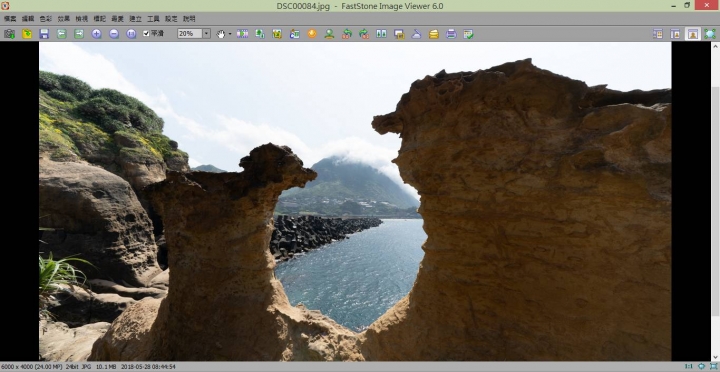The width and height of the screenshot is (720, 372).
Task: Click the vertical scrollbar down arrow
Action: 715,356
